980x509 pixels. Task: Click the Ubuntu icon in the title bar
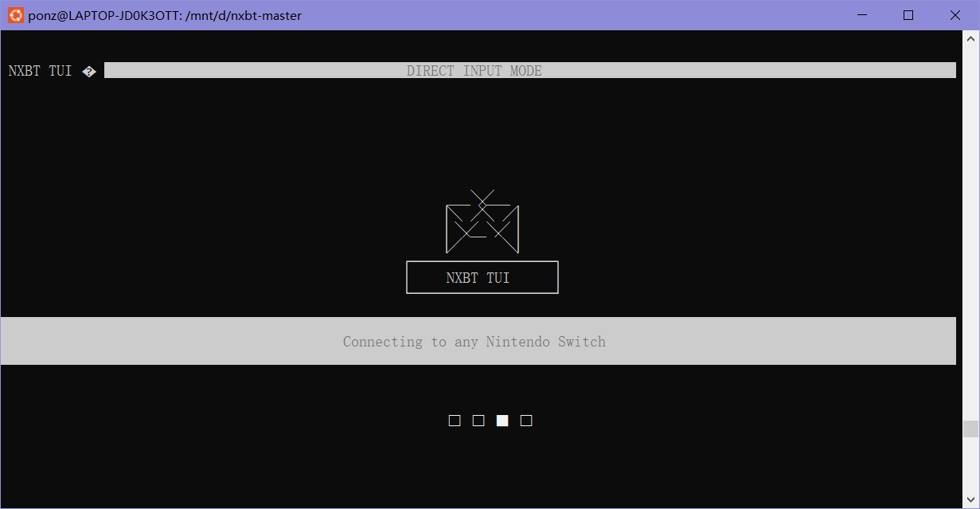pyautogui.click(x=15, y=14)
